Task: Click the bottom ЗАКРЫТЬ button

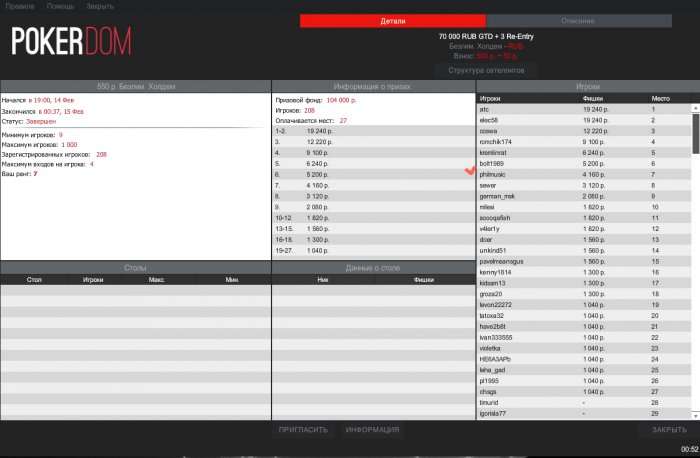Action: click(x=669, y=430)
